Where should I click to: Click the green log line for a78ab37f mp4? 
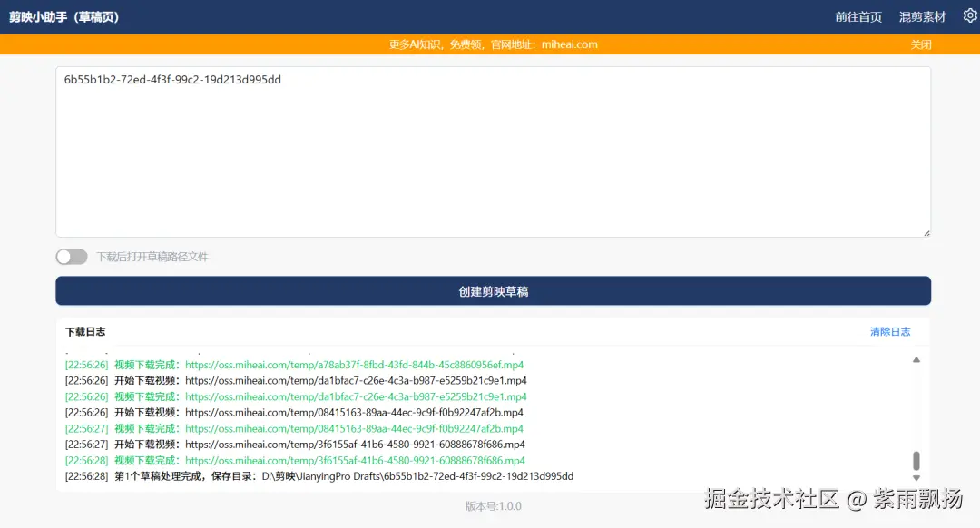(294, 365)
